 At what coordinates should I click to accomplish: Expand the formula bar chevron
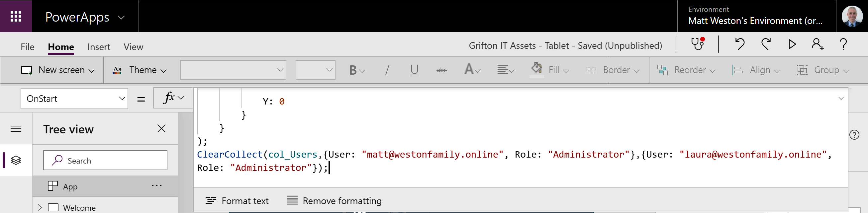click(x=841, y=99)
